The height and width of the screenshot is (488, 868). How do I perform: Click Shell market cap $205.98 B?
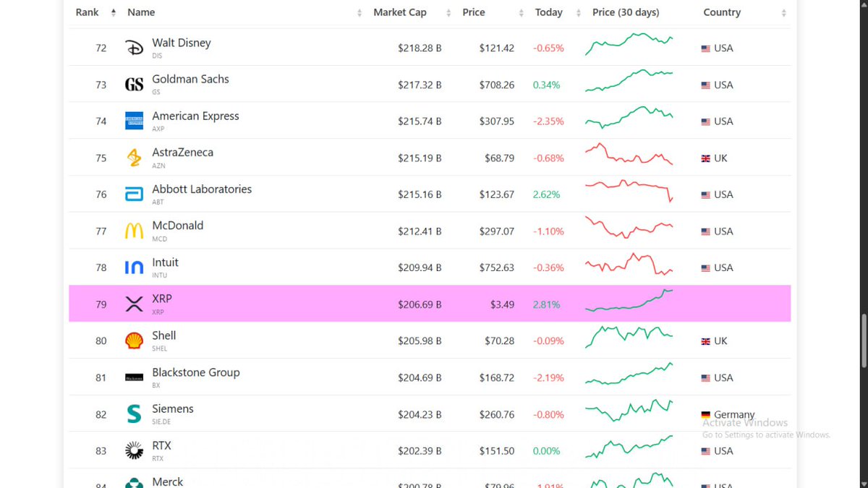point(420,341)
